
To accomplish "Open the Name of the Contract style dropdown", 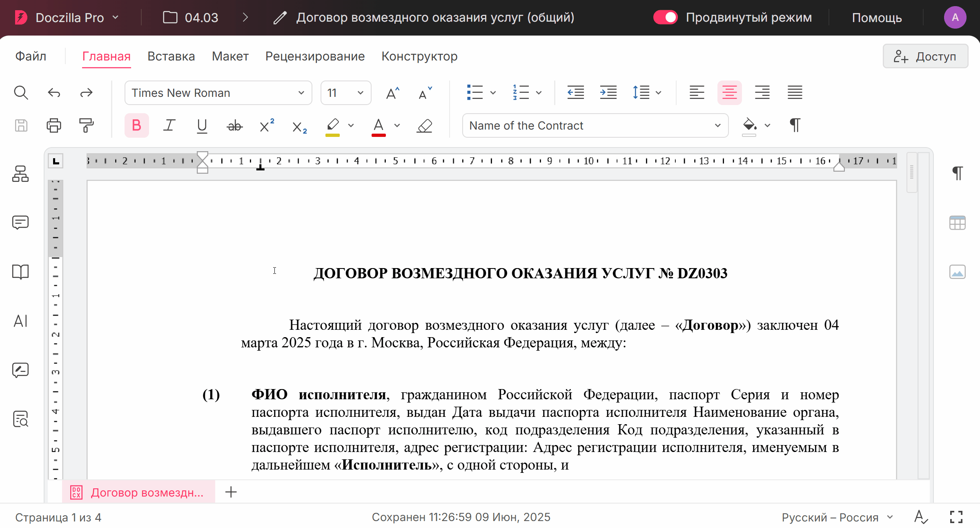I will pos(595,125).
